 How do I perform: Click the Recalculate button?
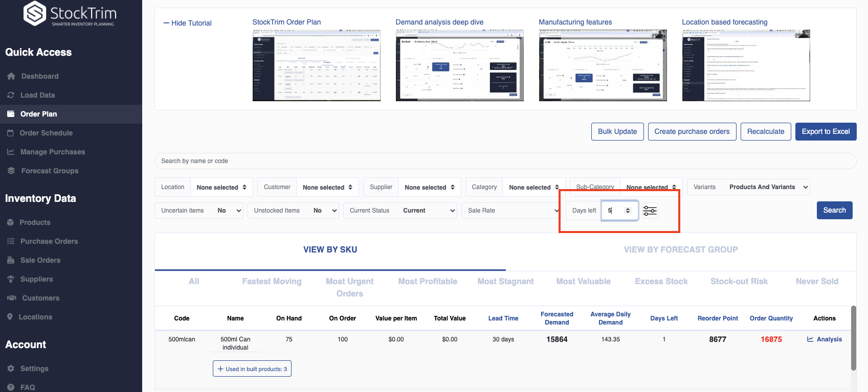coord(766,131)
